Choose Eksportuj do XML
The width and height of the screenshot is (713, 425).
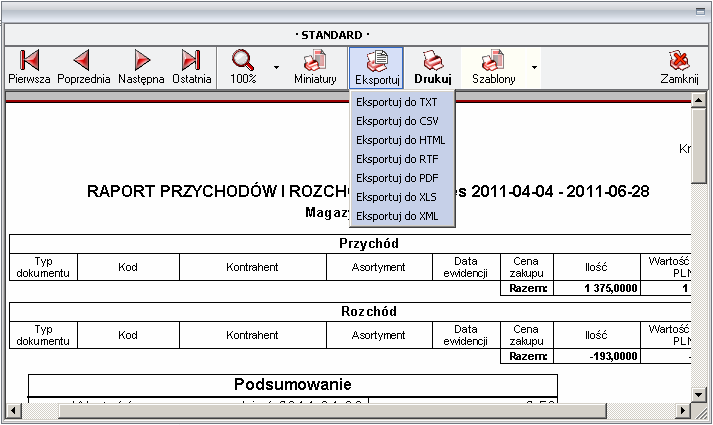(x=402, y=216)
